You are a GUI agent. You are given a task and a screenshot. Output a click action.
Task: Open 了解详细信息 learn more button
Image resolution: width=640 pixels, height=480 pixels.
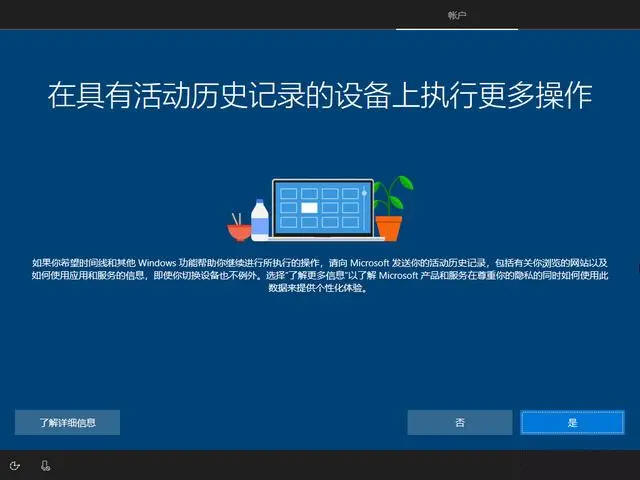click(x=67, y=422)
